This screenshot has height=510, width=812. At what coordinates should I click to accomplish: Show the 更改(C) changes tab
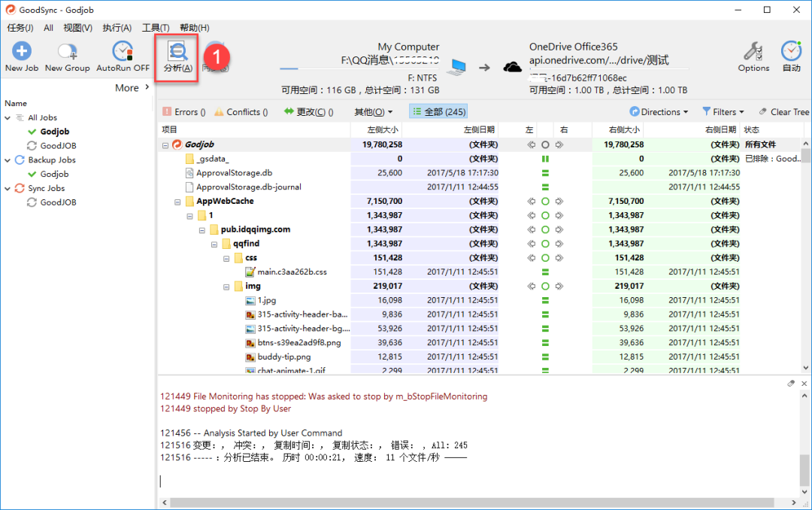click(309, 112)
